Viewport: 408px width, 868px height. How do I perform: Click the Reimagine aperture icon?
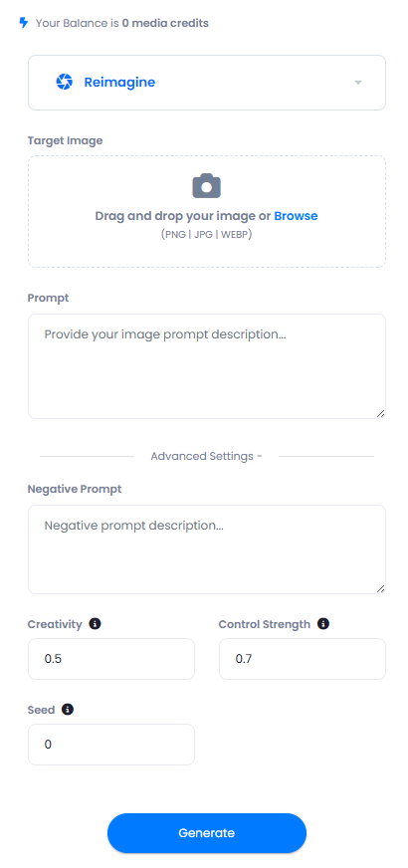(65, 82)
